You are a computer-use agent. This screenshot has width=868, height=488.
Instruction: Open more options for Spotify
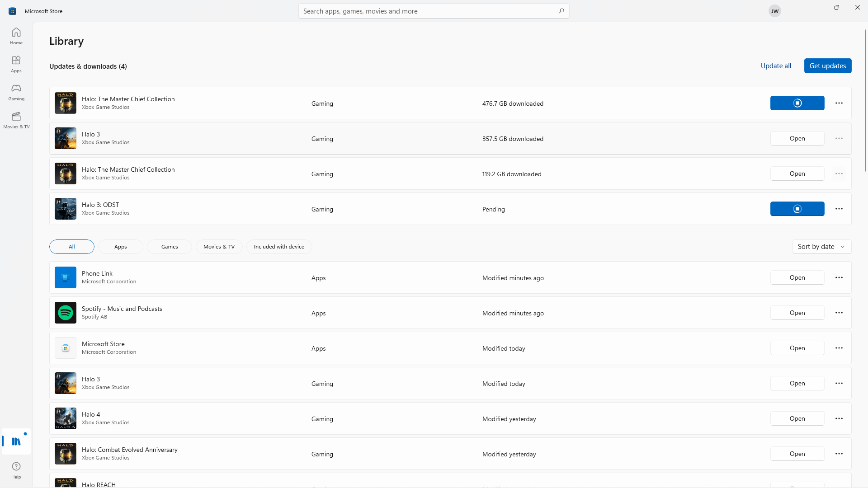tap(839, 313)
